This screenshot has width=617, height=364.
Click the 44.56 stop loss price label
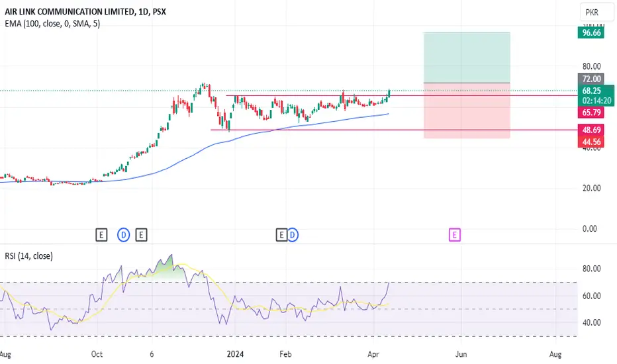click(x=591, y=142)
